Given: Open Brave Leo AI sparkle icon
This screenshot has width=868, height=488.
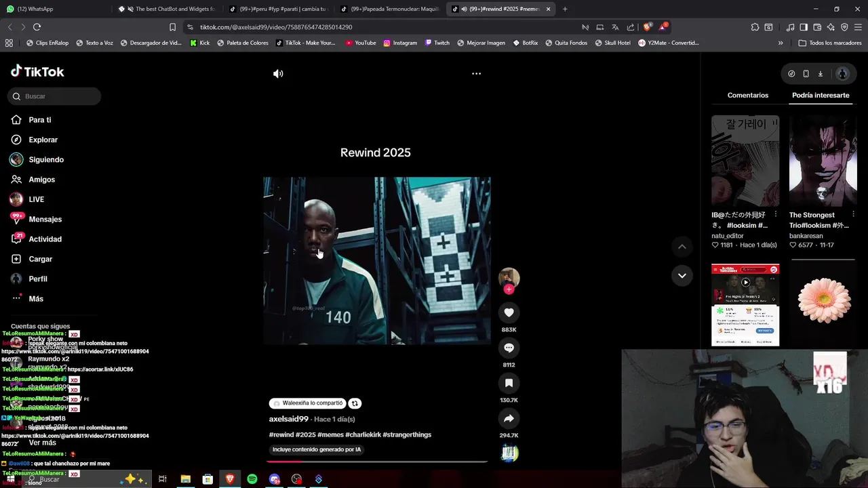Looking at the screenshot, I should click(831, 27).
